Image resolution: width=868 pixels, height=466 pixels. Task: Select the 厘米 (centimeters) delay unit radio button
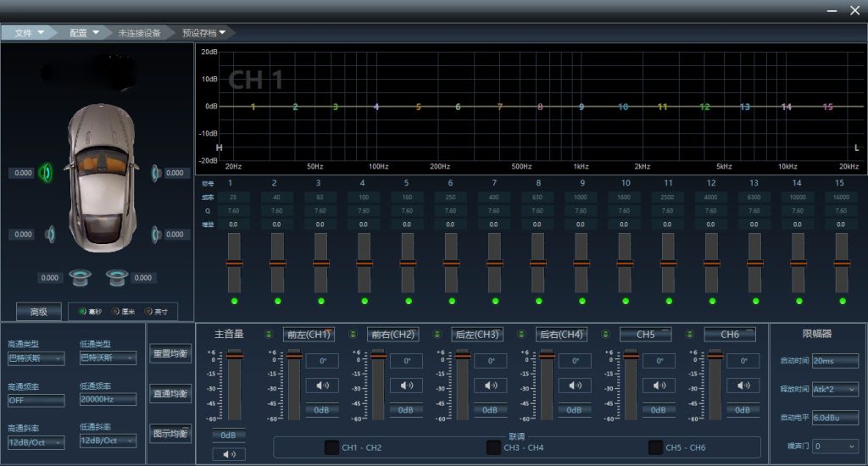[x=115, y=312]
